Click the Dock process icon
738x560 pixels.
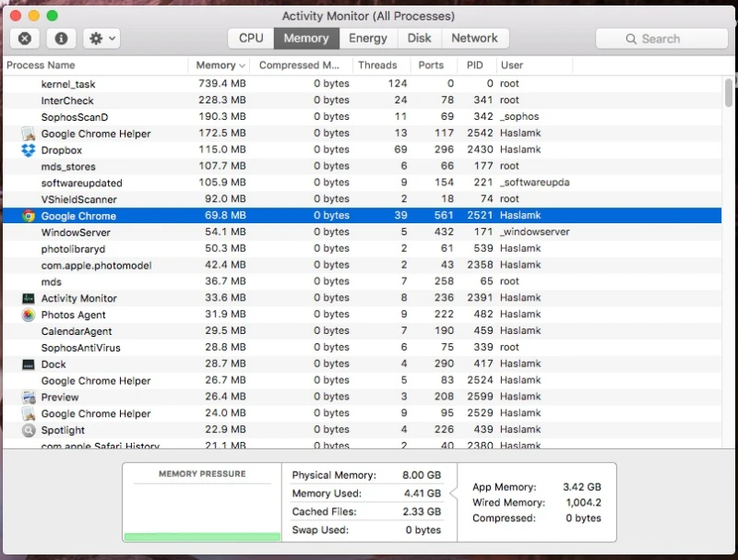coord(29,364)
